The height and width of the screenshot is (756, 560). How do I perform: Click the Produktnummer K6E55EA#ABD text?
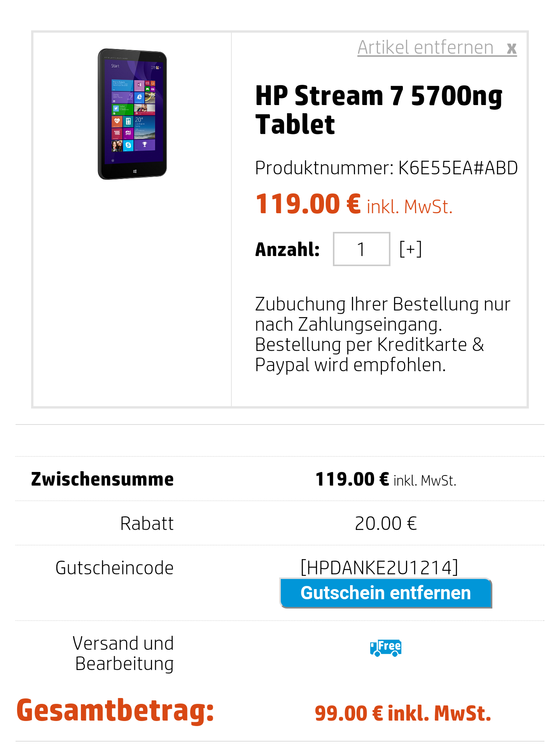387,168
